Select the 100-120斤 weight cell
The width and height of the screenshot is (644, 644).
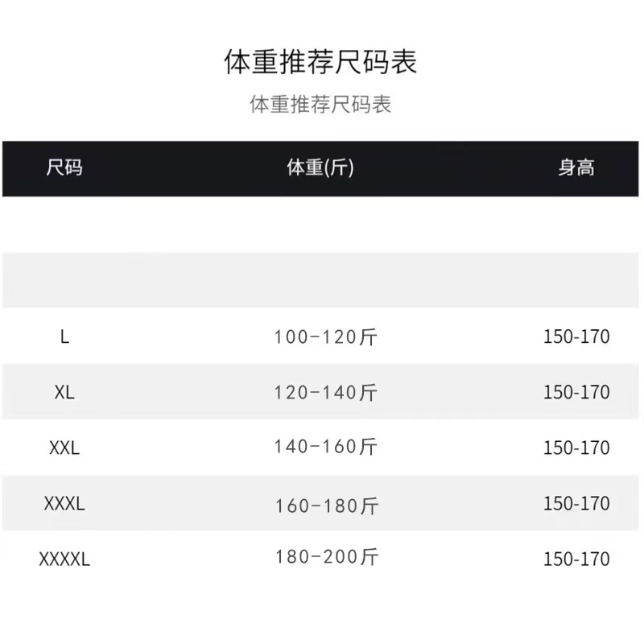tap(326, 336)
